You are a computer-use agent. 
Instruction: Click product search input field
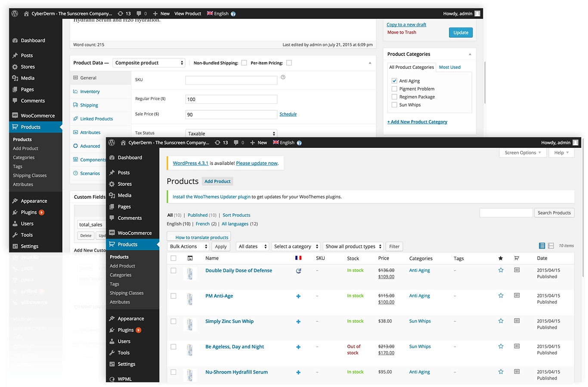(506, 213)
